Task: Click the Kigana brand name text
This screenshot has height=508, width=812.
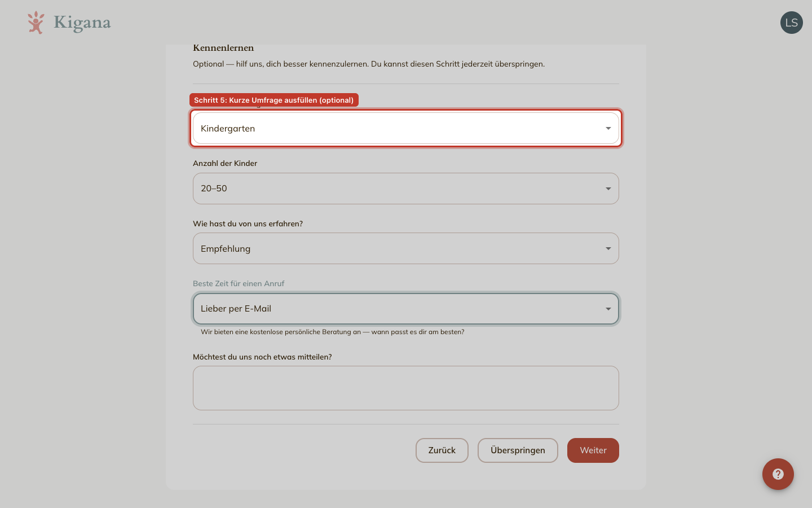Action: click(x=82, y=23)
